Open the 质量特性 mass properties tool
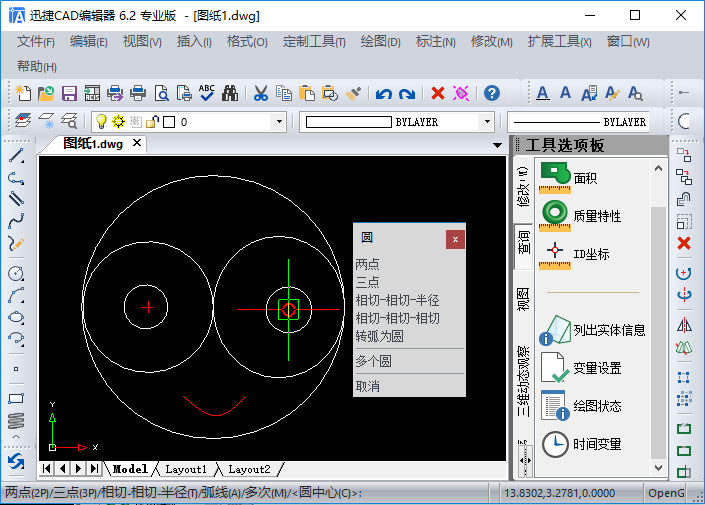705x505 pixels. (580, 216)
